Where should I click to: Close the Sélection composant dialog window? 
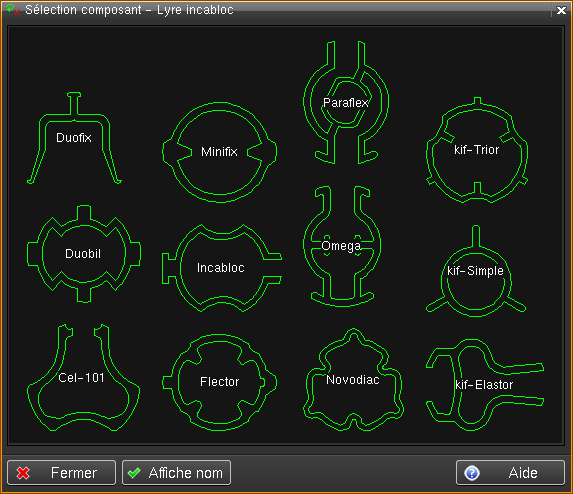tap(561, 10)
